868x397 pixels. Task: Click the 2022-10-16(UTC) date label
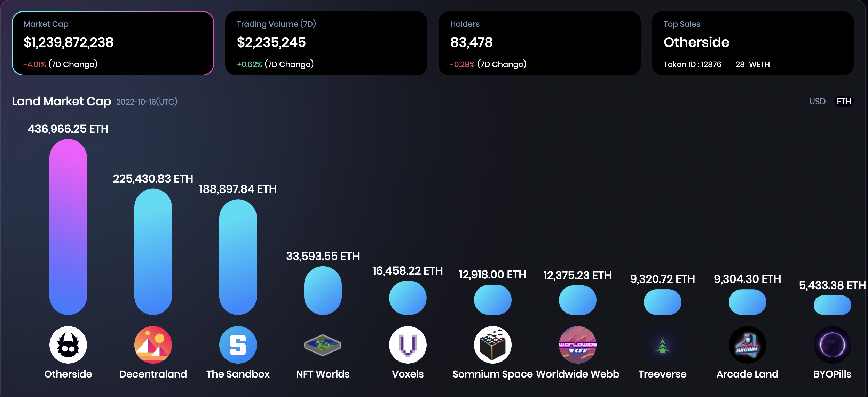point(147,102)
